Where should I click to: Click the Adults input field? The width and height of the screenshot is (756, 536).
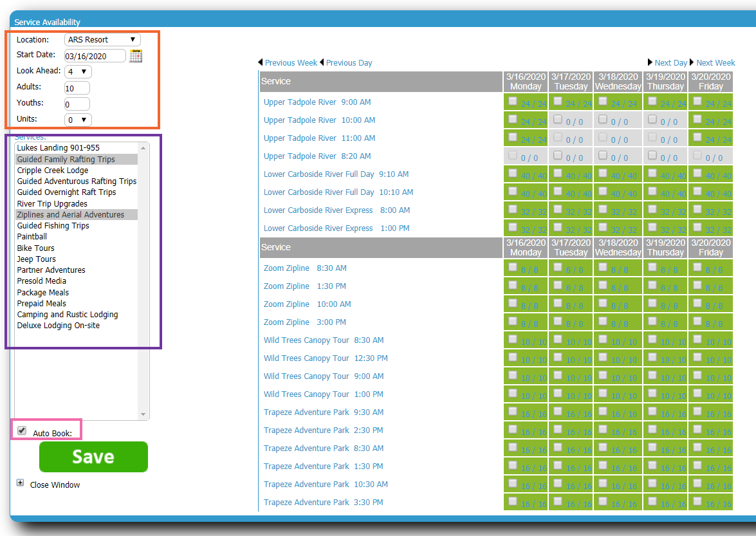(77, 88)
